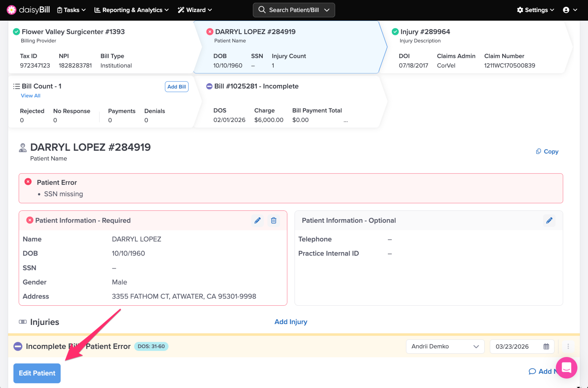Follow the Add Injury link
The width and height of the screenshot is (588, 388).
tap(291, 322)
